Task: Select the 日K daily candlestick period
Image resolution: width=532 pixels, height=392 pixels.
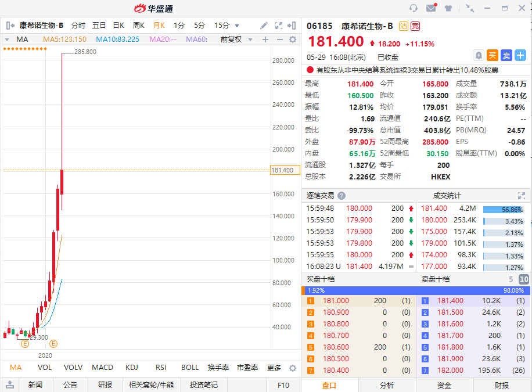Action: pos(118,26)
